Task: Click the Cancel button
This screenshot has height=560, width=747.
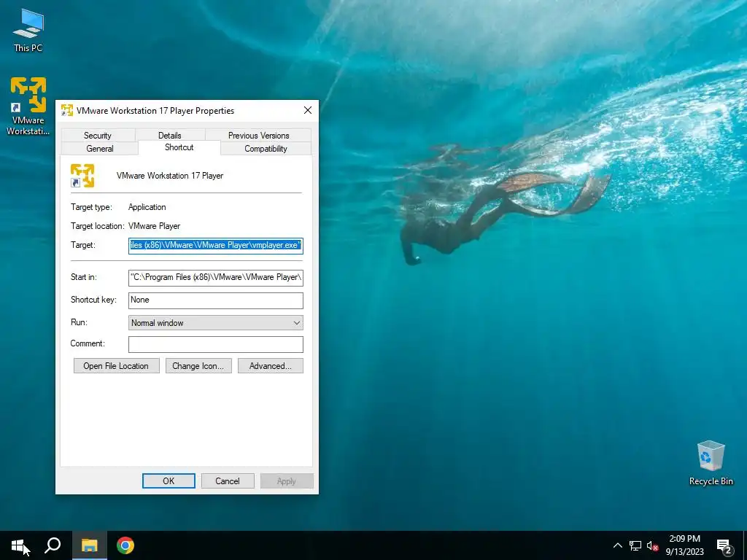Action: pyautogui.click(x=228, y=481)
